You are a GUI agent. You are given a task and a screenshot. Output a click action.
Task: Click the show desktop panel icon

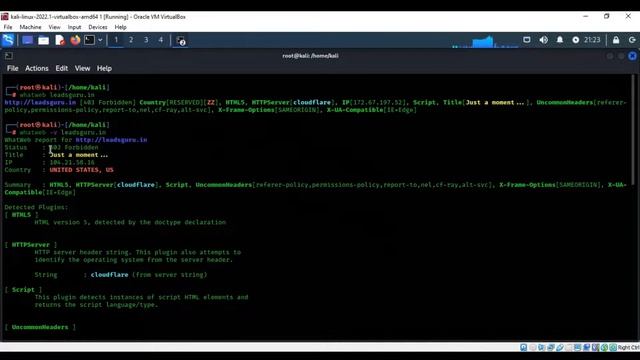(x=27, y=40)
